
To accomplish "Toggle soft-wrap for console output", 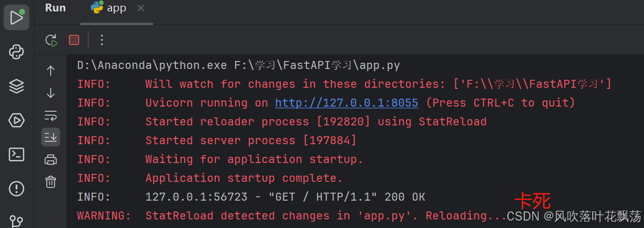I will pos(51,115).
